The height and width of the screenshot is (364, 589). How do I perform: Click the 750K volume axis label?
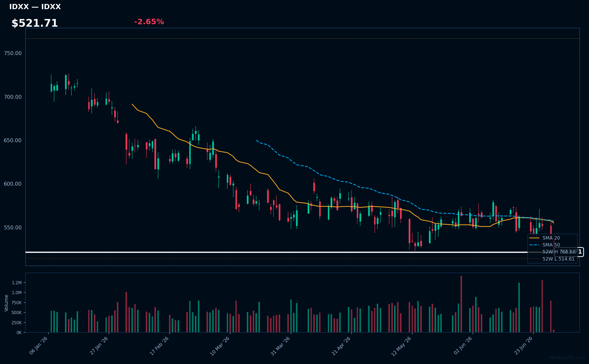(17, 303)
